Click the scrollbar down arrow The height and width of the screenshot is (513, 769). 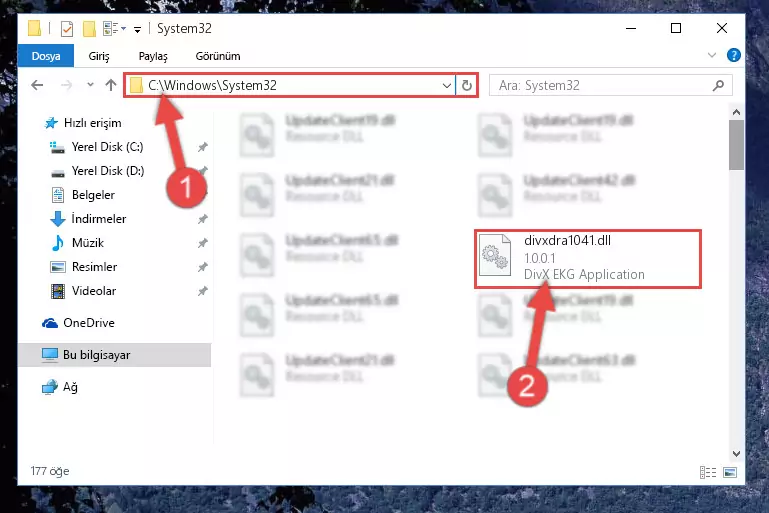pyautogui.click(x=736, y=454)
